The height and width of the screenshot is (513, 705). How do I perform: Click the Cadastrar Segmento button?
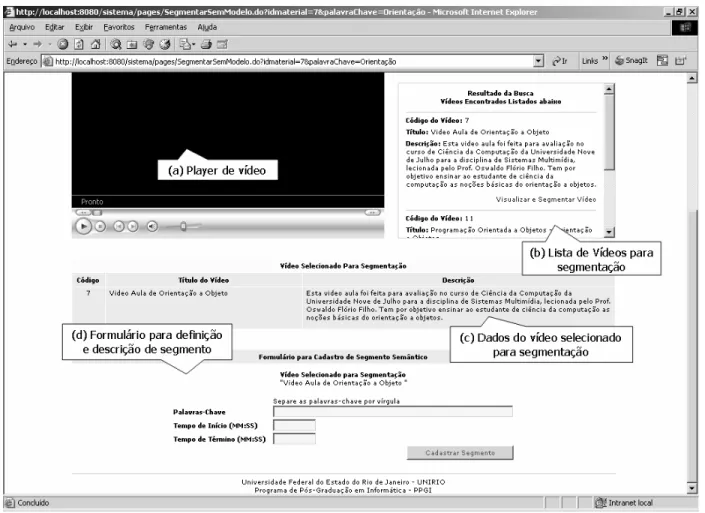[x=460, y=453]
